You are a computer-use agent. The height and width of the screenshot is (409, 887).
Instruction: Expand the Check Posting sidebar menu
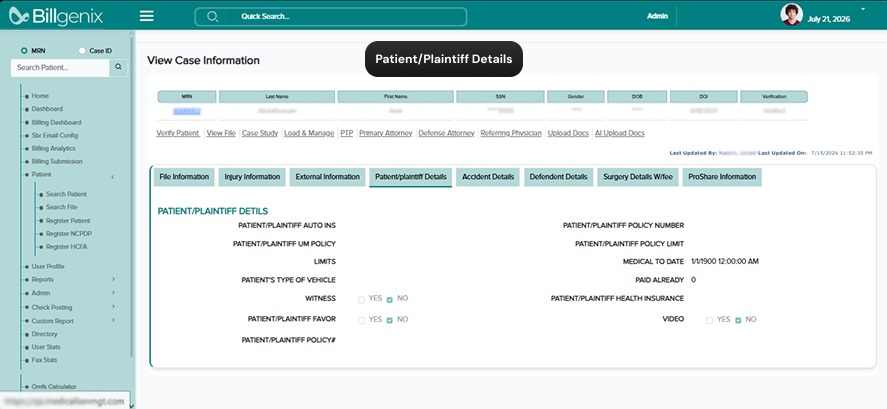click(113, 307)
